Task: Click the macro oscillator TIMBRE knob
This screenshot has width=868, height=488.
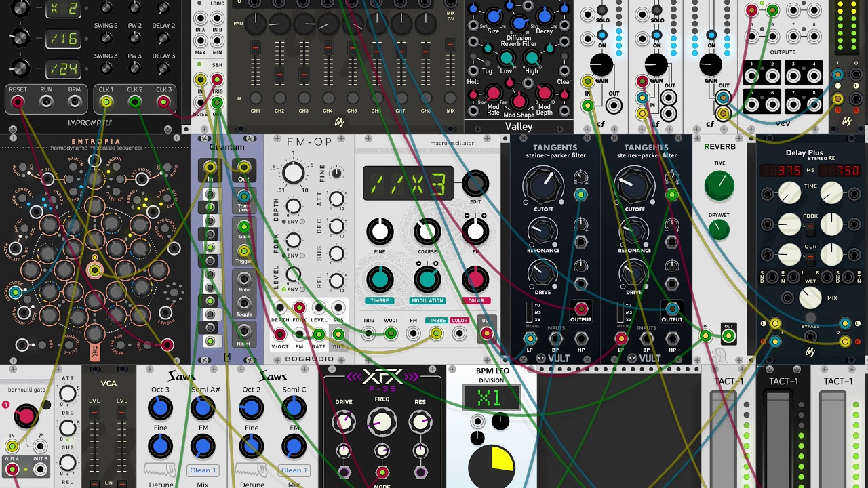Action: click(x=380, y=279)
